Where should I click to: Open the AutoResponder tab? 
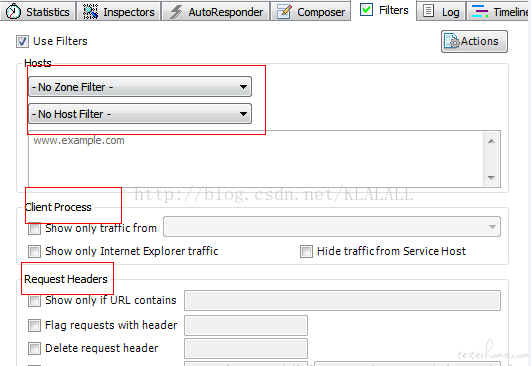216,11
